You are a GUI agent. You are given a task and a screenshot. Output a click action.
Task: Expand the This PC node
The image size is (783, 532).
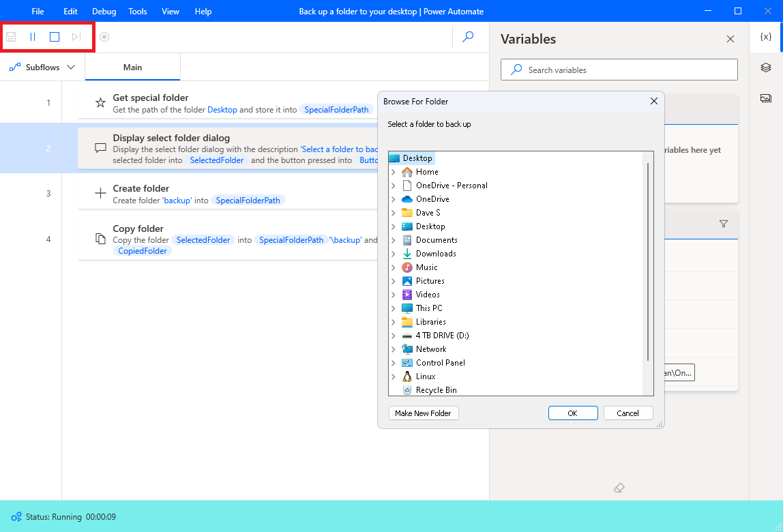tap(394, 308)
